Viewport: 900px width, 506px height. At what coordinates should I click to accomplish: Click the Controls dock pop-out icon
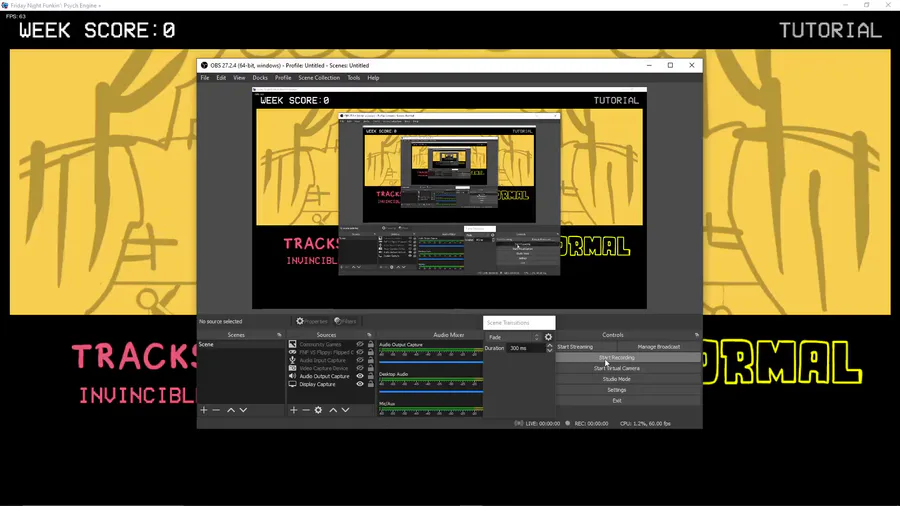pyautogui.click(x=697, y=335)
